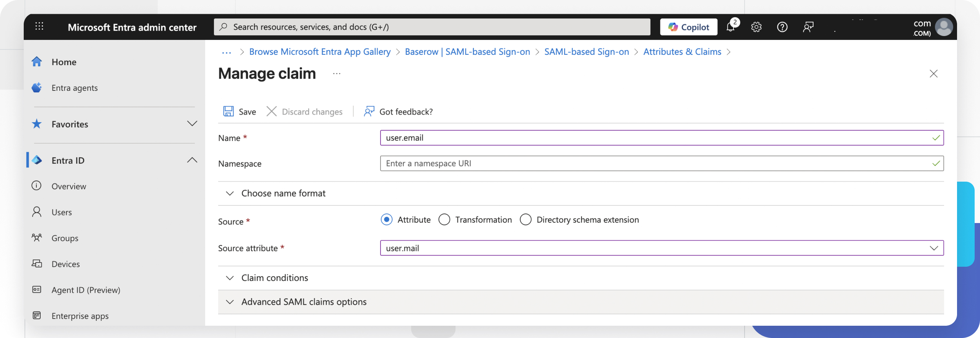Open the notifications bell icon
The width and height of the screenshot is (980, 338).
730,27
